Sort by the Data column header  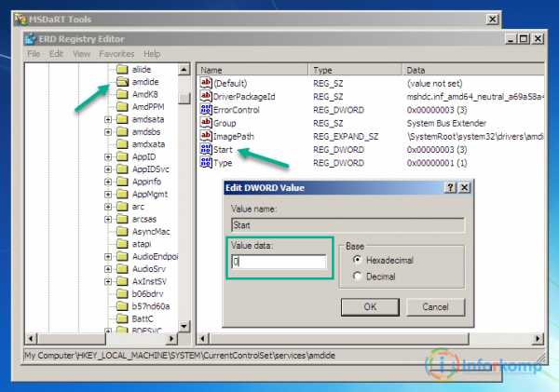coord(473,70)
